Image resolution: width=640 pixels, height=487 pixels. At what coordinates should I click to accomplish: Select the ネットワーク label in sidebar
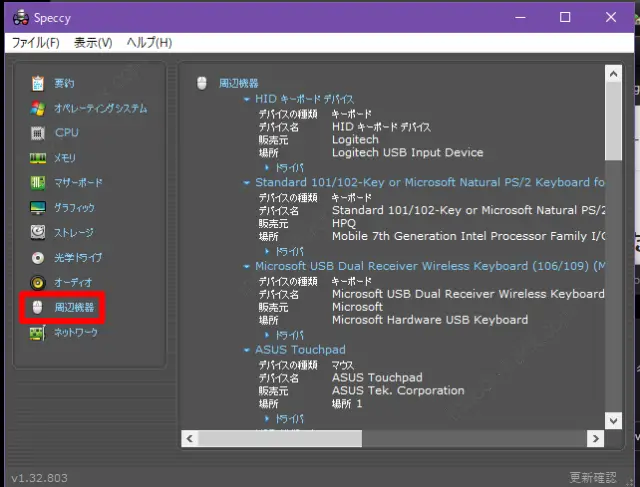tap(76, 332)
